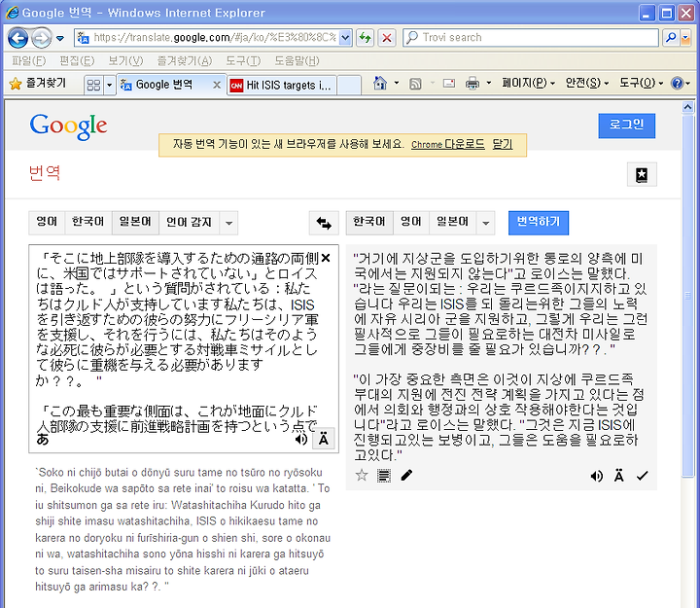Click the 번역 heading link
The image size is (700, 608).
tap(45, 173)
